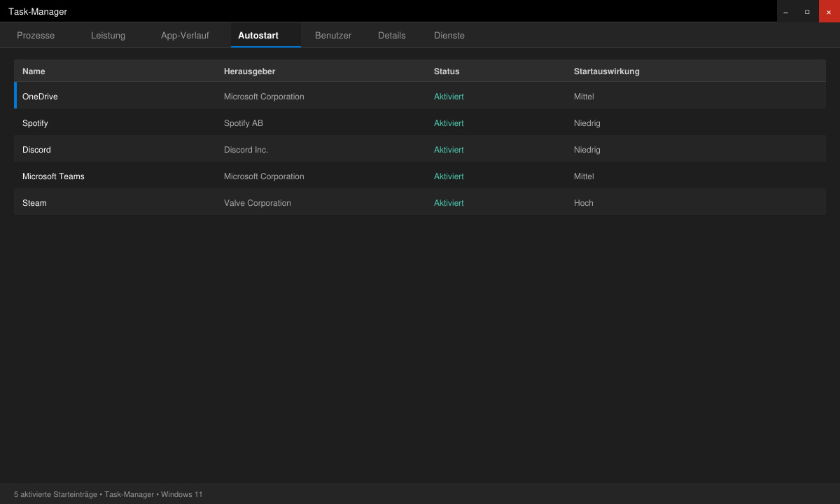Click Microsoft Corporation in the Teams row

tap(264, 176)
